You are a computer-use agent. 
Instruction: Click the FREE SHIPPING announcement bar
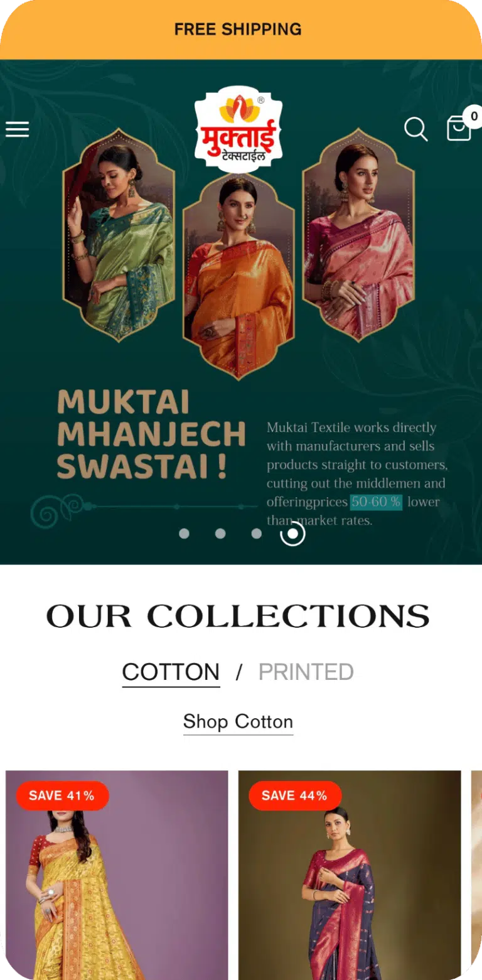241,30
